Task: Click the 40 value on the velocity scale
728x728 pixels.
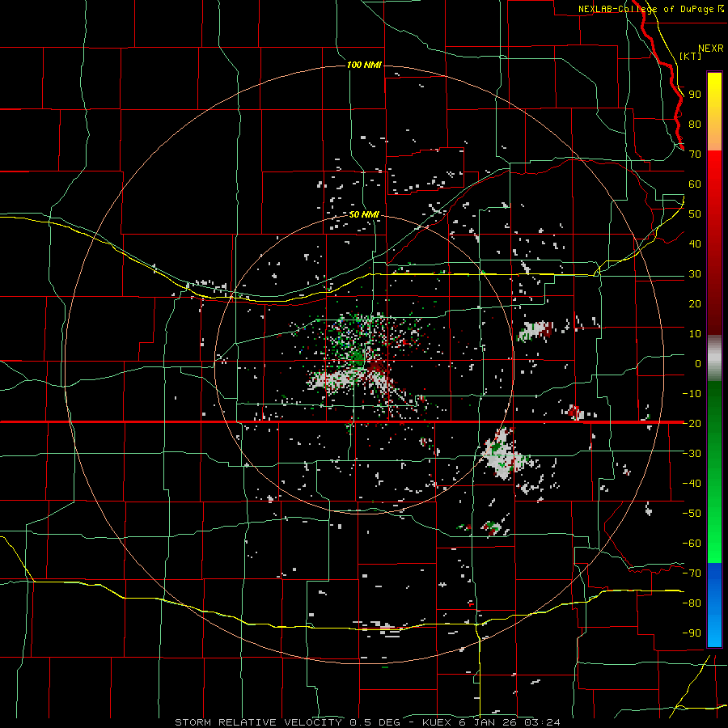Action: [x=695, y=243]
